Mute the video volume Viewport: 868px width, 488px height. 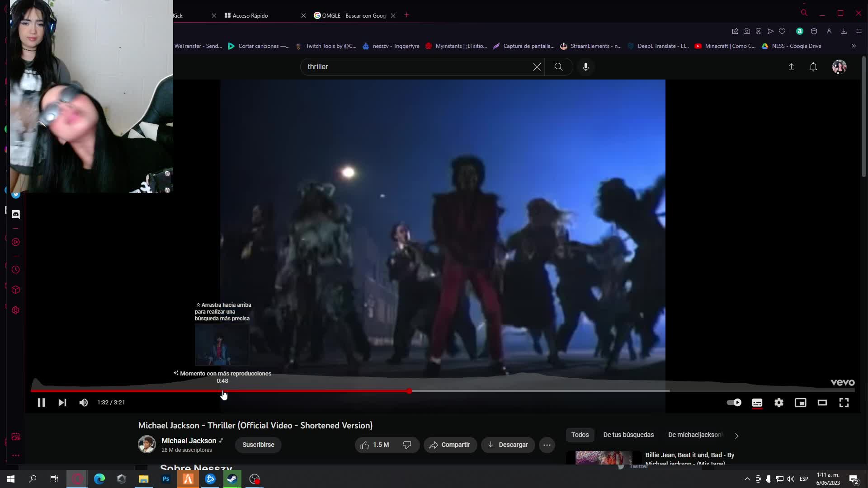click(84, 403)
